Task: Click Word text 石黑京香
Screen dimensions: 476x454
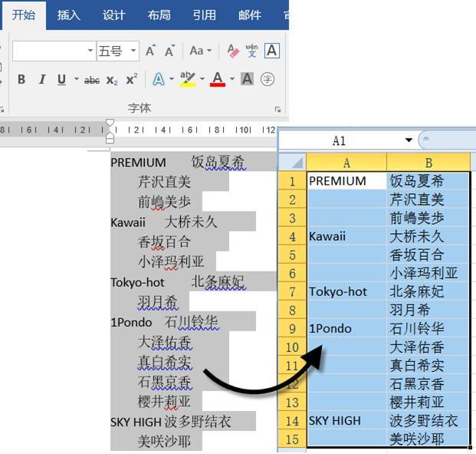Action: (164, 382)
